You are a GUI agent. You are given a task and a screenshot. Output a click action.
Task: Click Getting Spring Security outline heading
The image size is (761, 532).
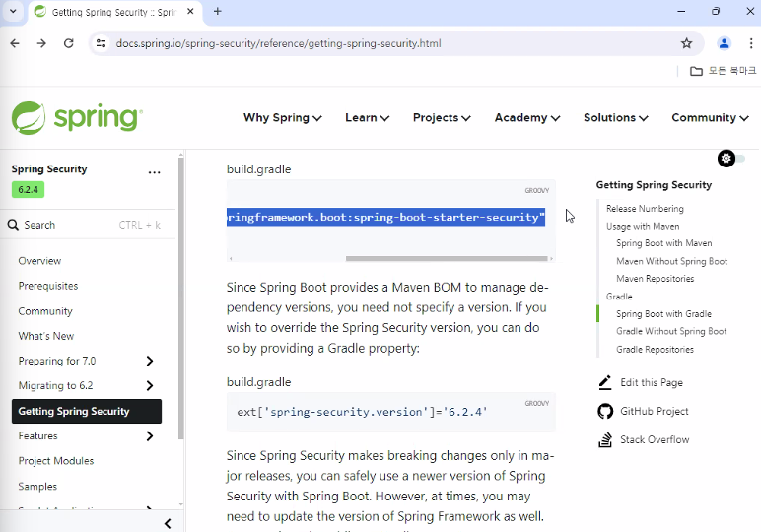[654, 185]
